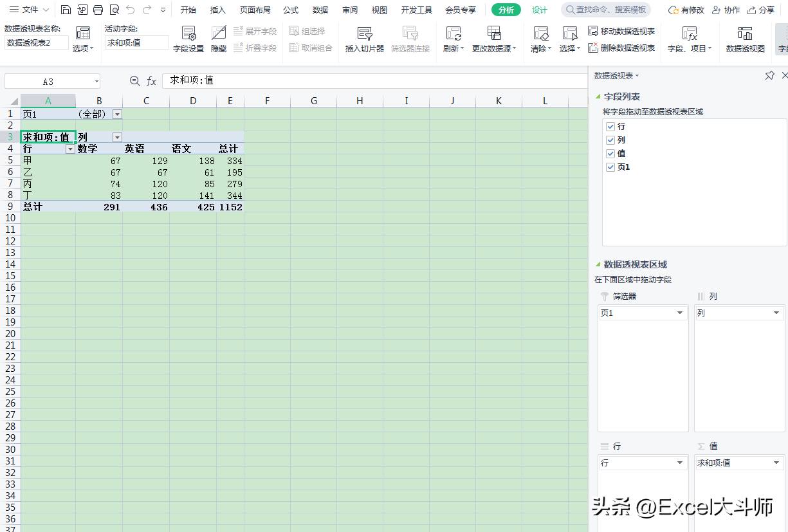
Task: Click the fx insert function icon
Action: point(152,81)
